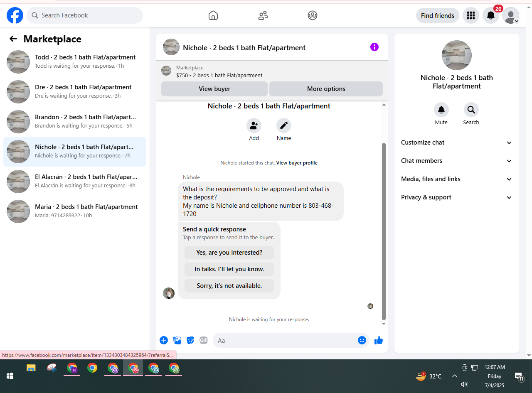The width and height of the screenshot is (532, 393).
Task: Click the Facebook logo
Action: click(15, 15)
